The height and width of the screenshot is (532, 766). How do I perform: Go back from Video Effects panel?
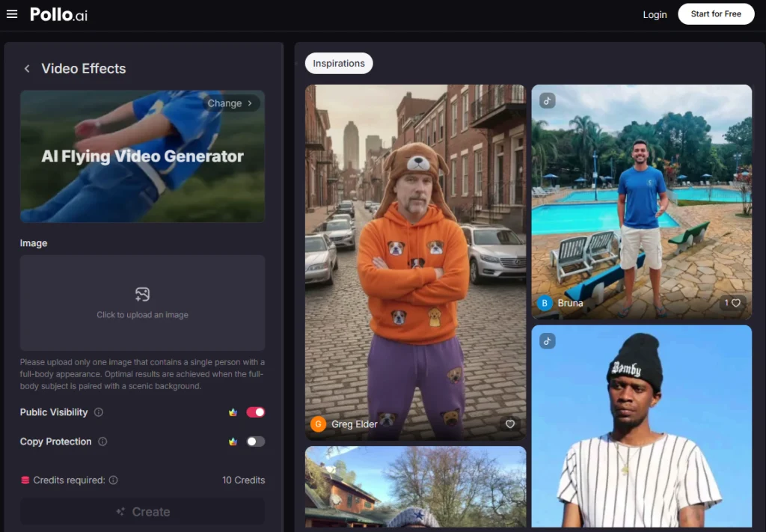pos(27,69)
